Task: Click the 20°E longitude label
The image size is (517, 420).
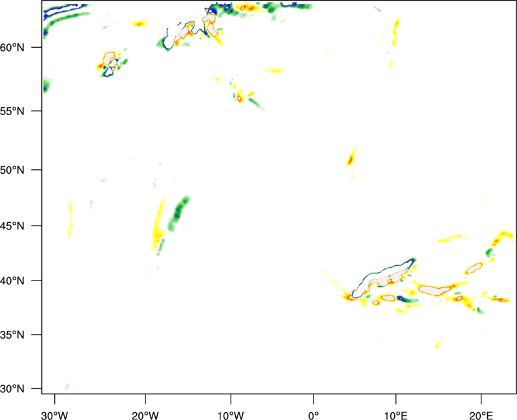Action: pos(481,415)
